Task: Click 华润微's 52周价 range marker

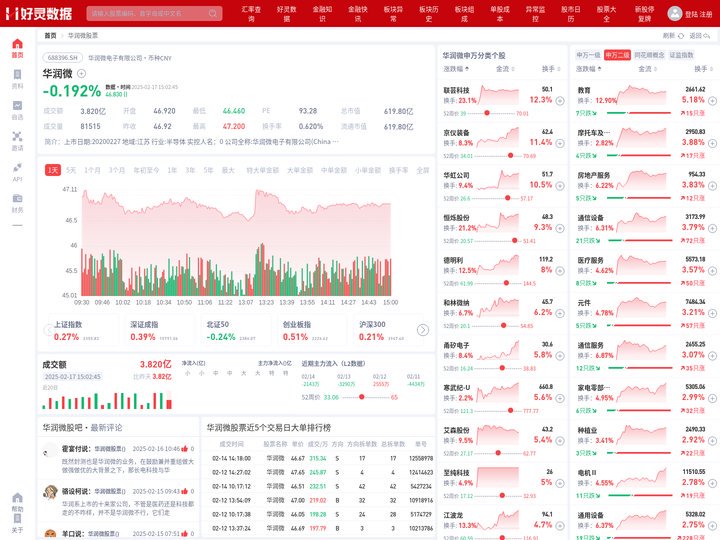Action: [x=362, y=397]
